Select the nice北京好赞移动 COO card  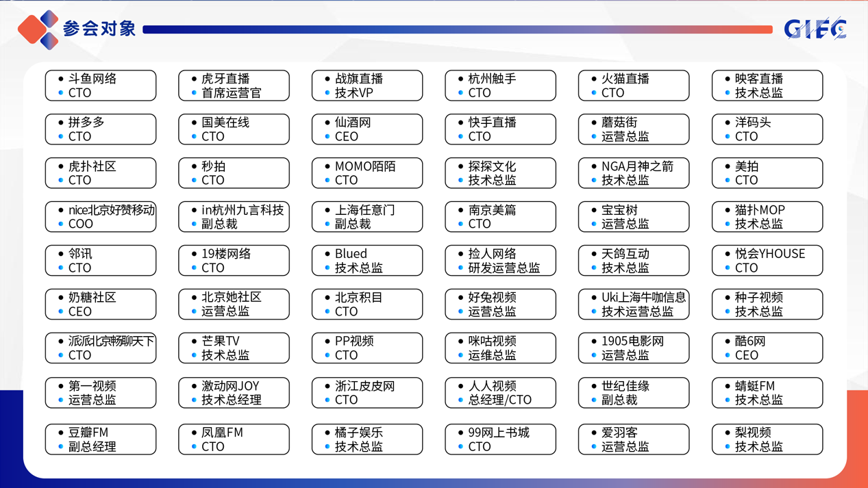[101, 217]
